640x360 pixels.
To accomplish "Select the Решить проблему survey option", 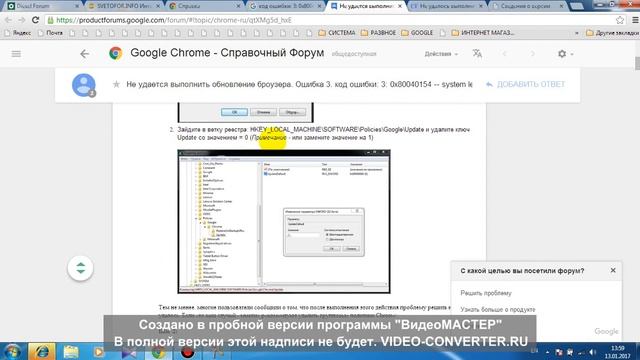I will tap(486, 293).
